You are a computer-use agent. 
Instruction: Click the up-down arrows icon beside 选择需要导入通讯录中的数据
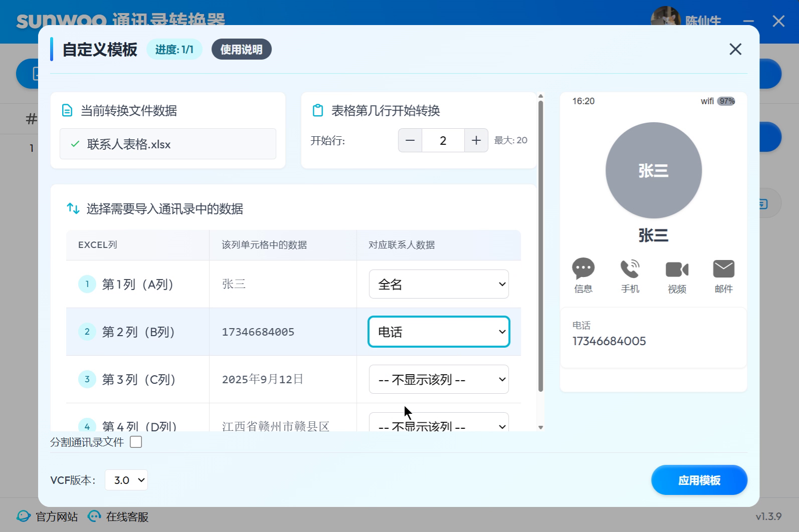click(x=73, y=208)
